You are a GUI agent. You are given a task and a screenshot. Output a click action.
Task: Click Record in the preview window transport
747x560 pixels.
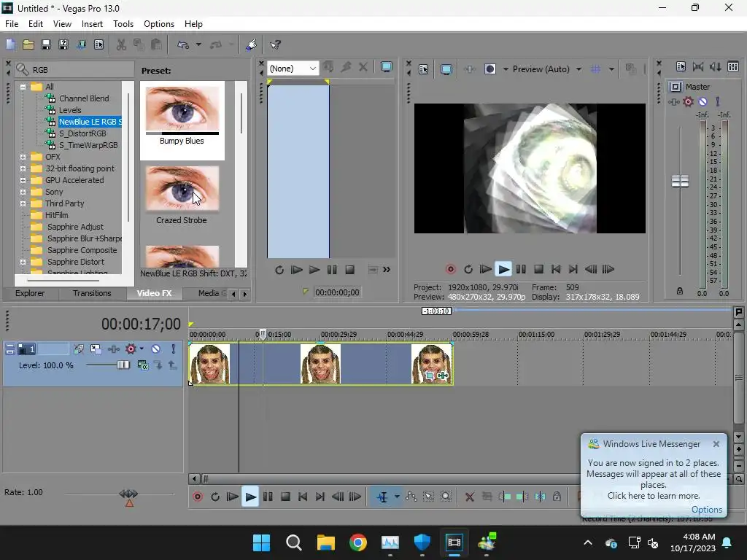pyautogui.click(x=451, y=269)
